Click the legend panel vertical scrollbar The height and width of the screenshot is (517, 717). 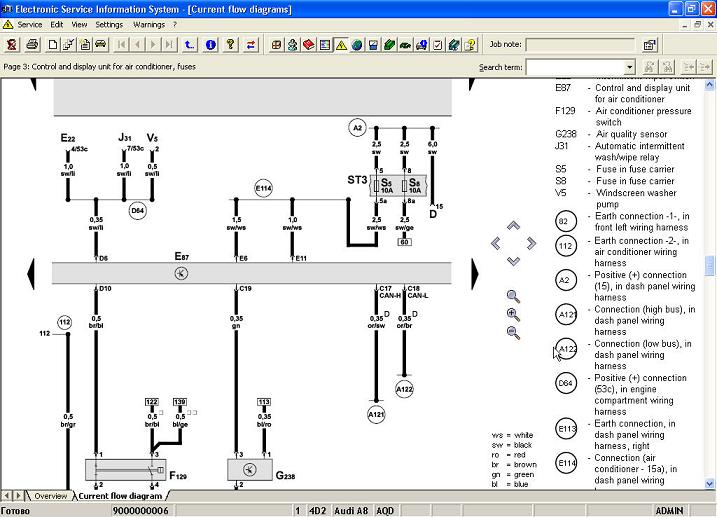(x=710, y=280)
